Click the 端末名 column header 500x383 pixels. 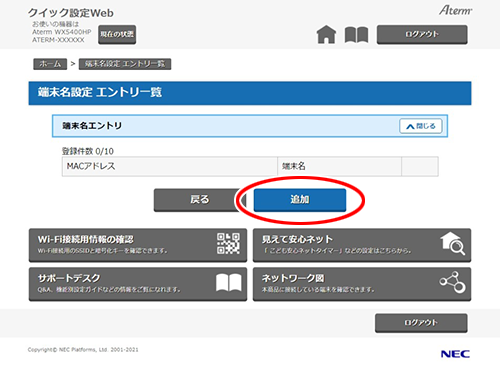[x=339, y=166]
